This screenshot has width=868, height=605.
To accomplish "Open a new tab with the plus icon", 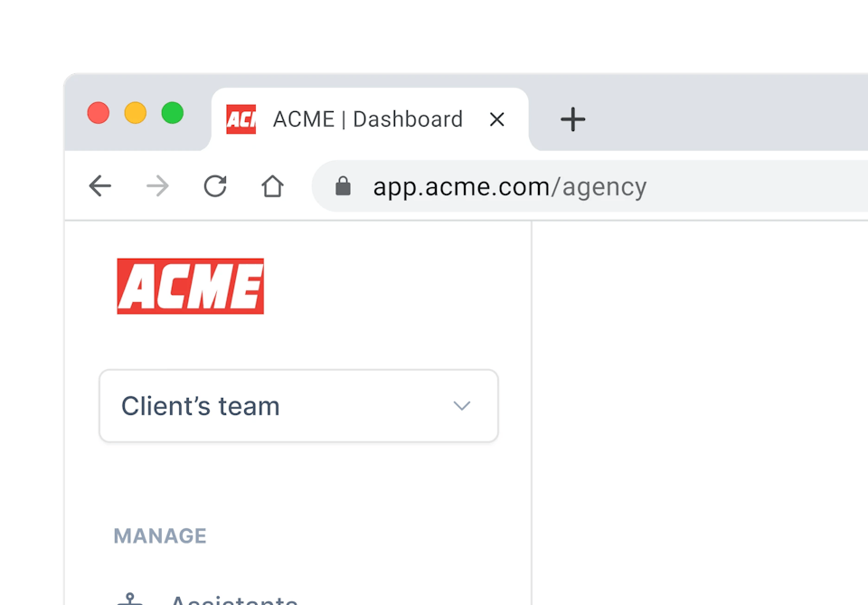I will 573,119.
